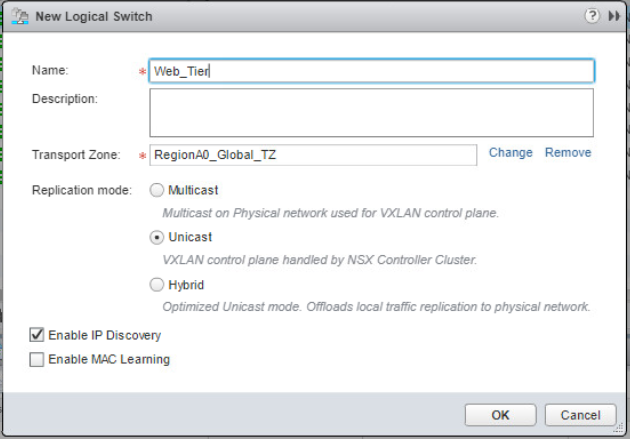Screen dimensions: 630x439
Task: Open the help question mark icon
Action: click(592, 16)
